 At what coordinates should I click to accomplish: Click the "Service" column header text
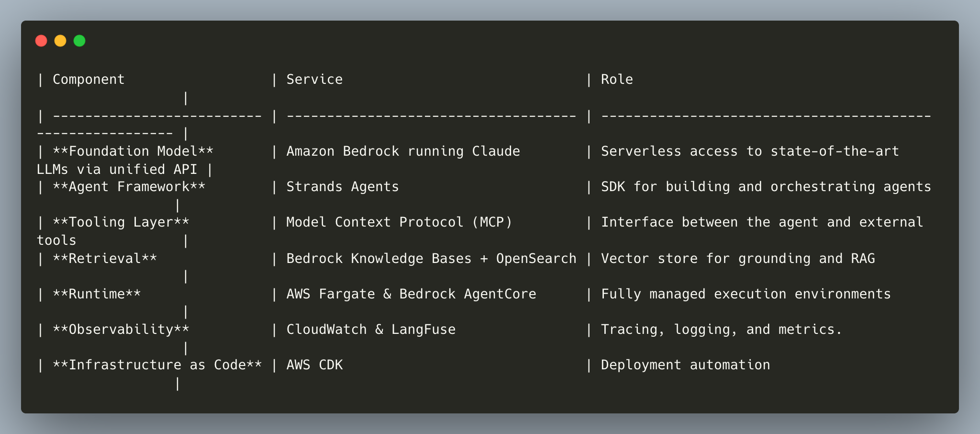point(314,80)
